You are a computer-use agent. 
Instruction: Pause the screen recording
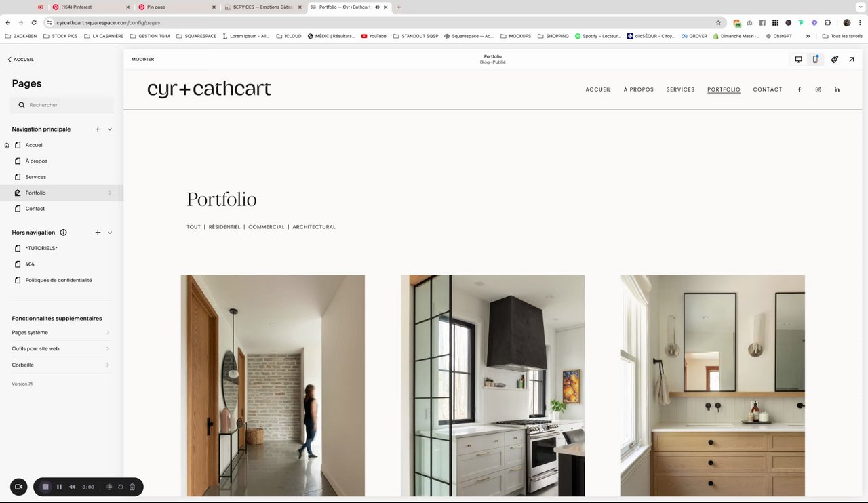tap(59, 487)
